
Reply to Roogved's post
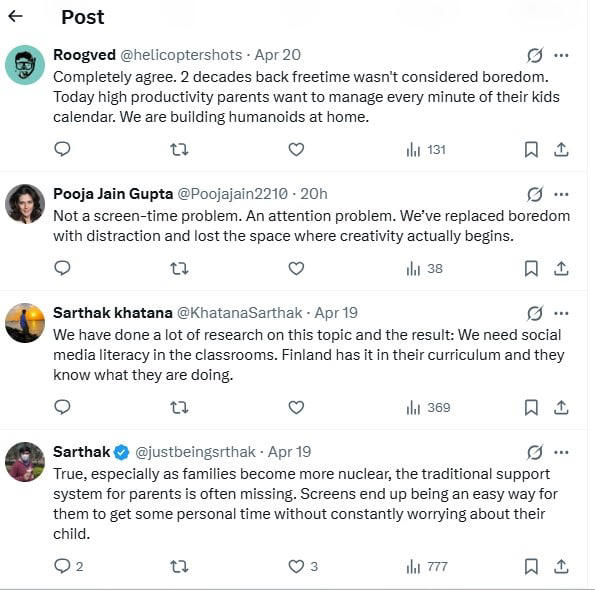(62, 149)
